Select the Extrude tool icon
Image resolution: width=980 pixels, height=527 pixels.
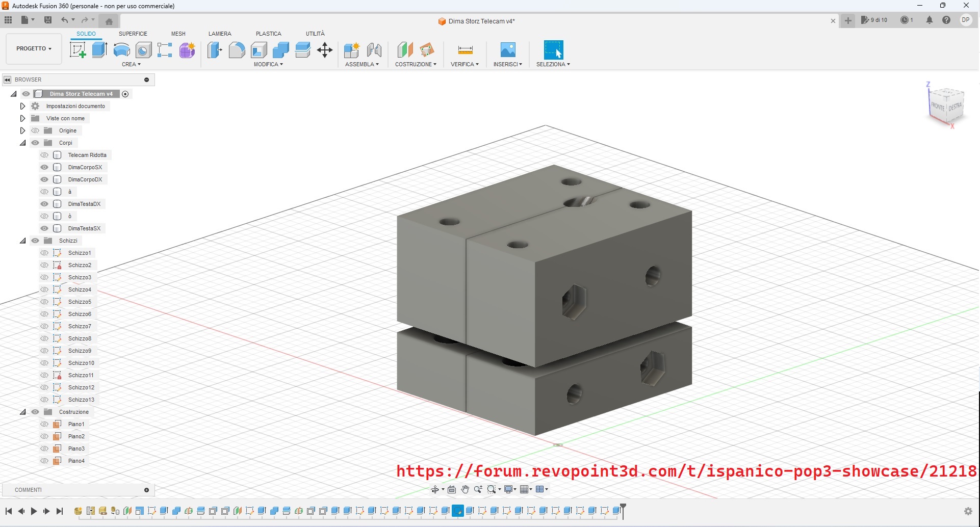point(99,50)
